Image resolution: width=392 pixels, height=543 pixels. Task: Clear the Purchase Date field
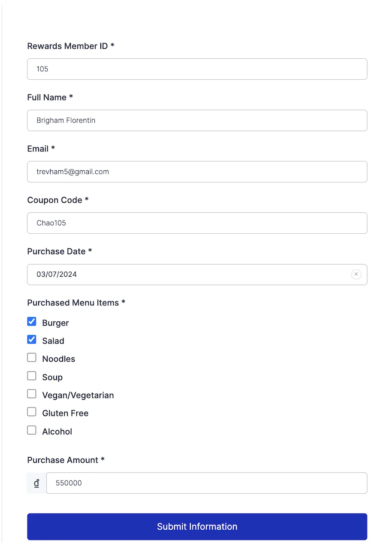point(356,275)
